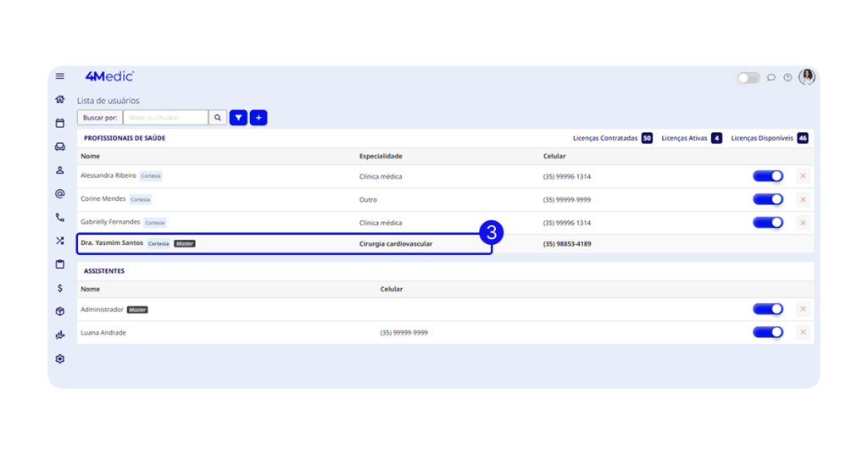This screenshot has width=868, height=455.
Task: Click the blue plus add user button
Action: (x=259, y=118)
